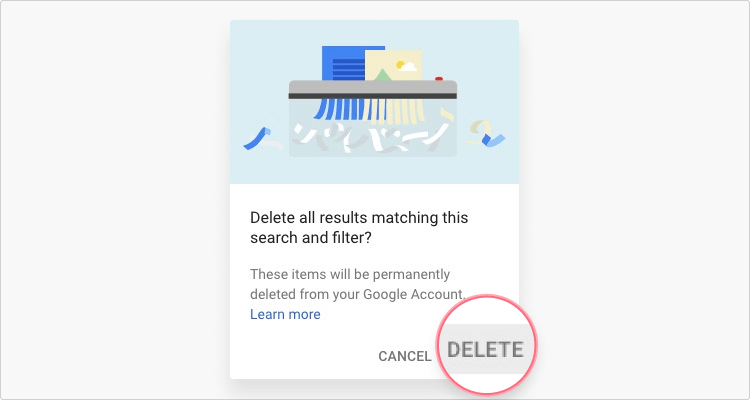Screen dimensions: 750x400
Task: Dismiss the dialog using CANCEL
Action: [x=405, y=356]
